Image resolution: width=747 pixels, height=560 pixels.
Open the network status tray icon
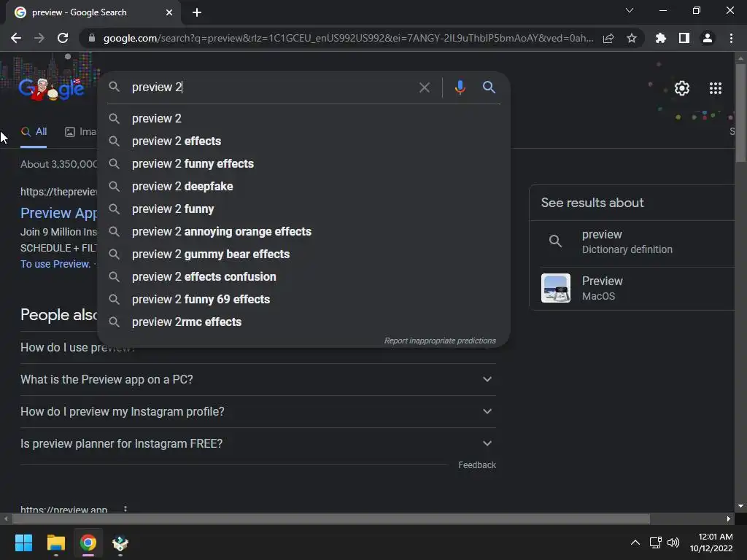coord(656,542)
